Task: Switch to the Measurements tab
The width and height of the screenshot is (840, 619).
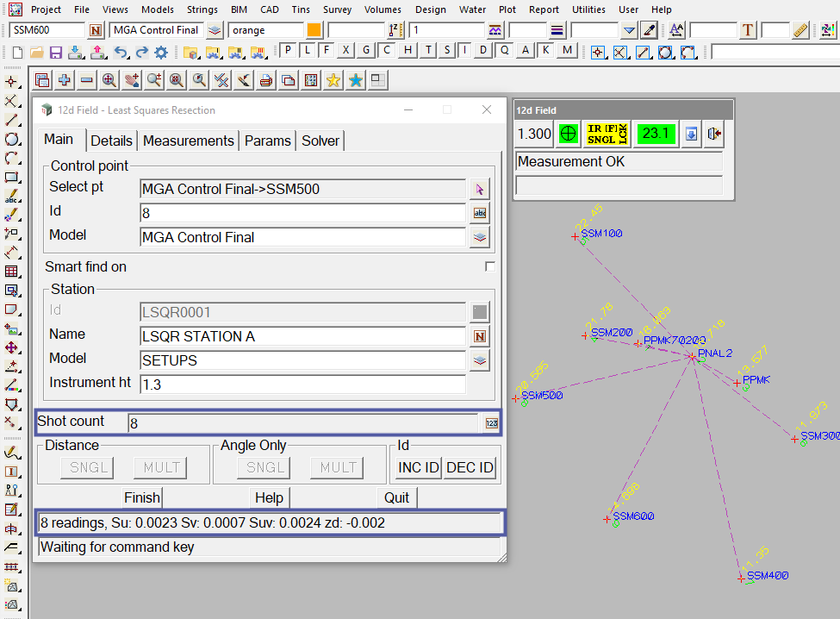Action: pos(188,141)
